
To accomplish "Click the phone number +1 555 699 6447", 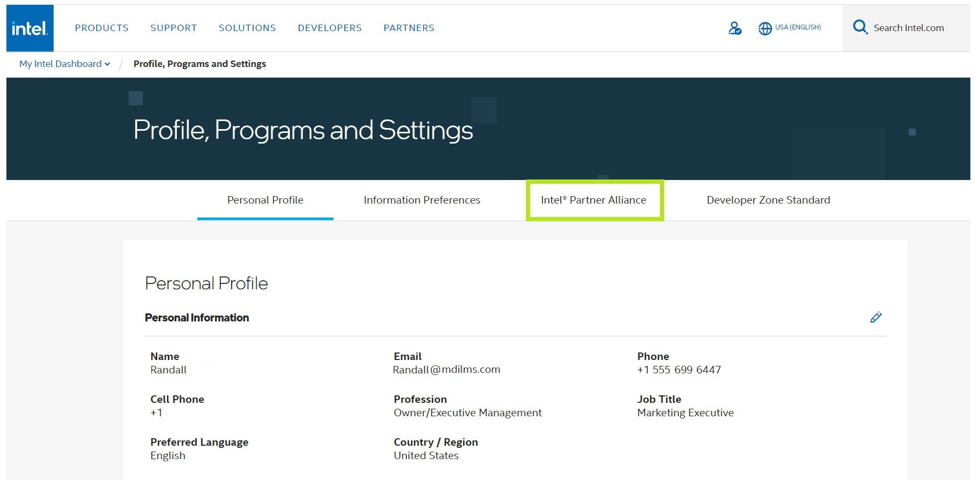I will (679, 370).
